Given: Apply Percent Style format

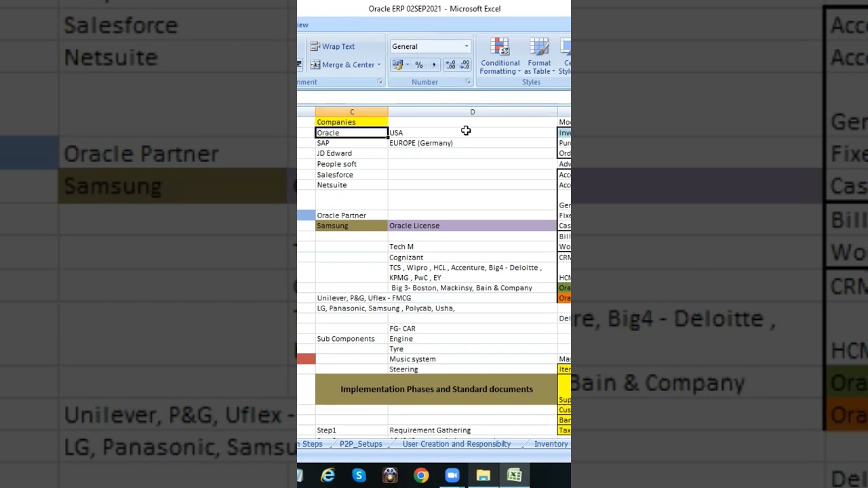Looking at the screenshot, I should (x=419, y=65).
